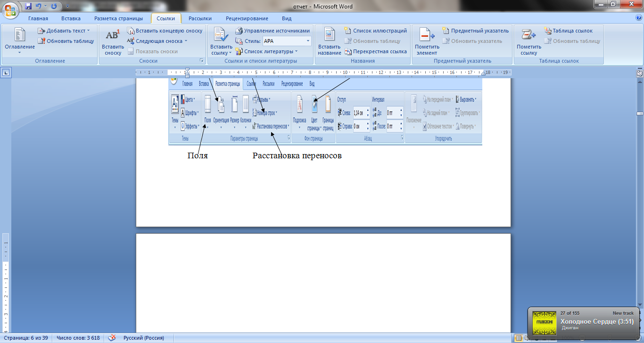The image size is (644, 343).
Task: Select the Ссылки ribbon tab
Action: [165, 18]
